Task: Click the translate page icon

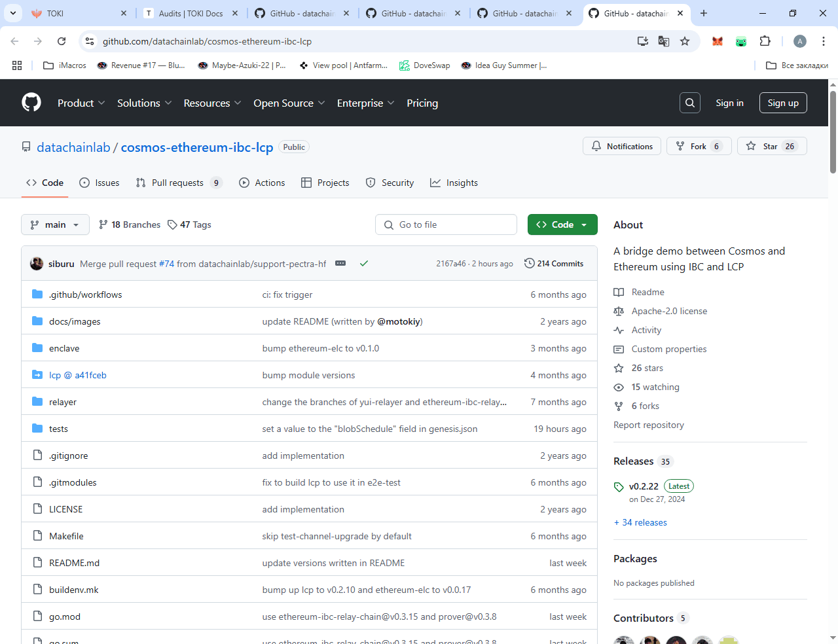Action: [x=664, y=41]
